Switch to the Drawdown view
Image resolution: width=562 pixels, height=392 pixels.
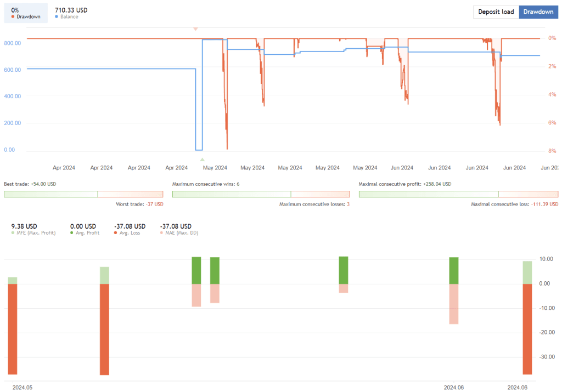pyautogui.click(x=538, y=12)
